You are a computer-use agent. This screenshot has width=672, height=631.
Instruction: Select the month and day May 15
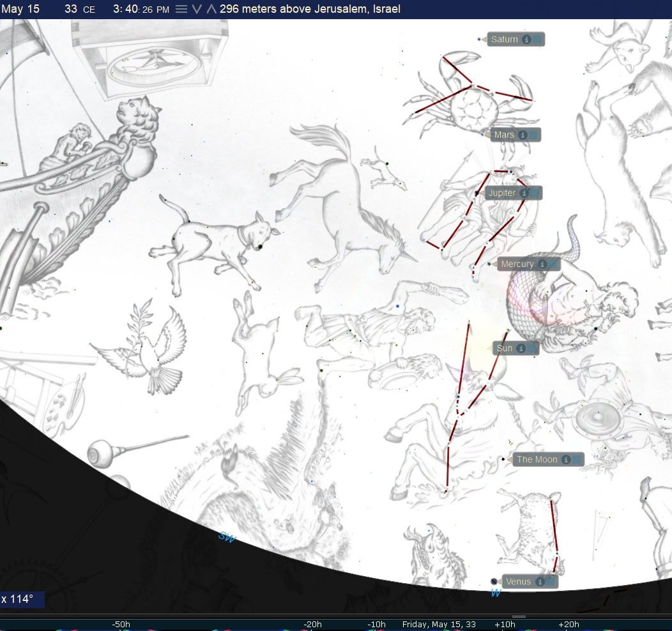[20, 9]
